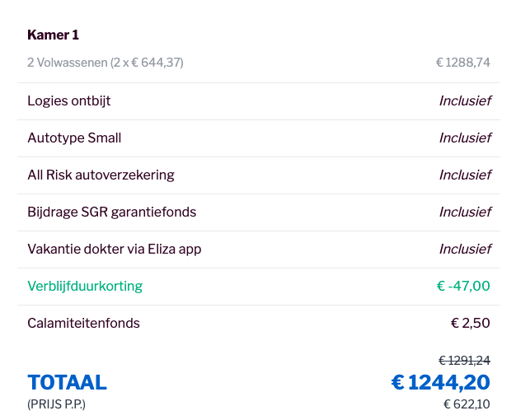This screenshot has width=516, height=420.
Task: Click the Kamer 1 heading
Action: 53,35
